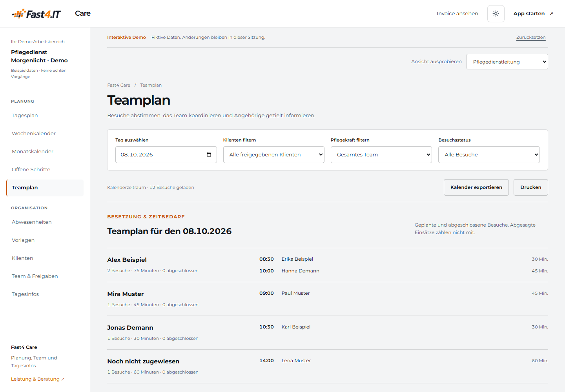Image resolution: width=565 pixels, height=392 pixels.
Task: Open Team & Freigaben in the sidebar
Action: tap(45, 276)
